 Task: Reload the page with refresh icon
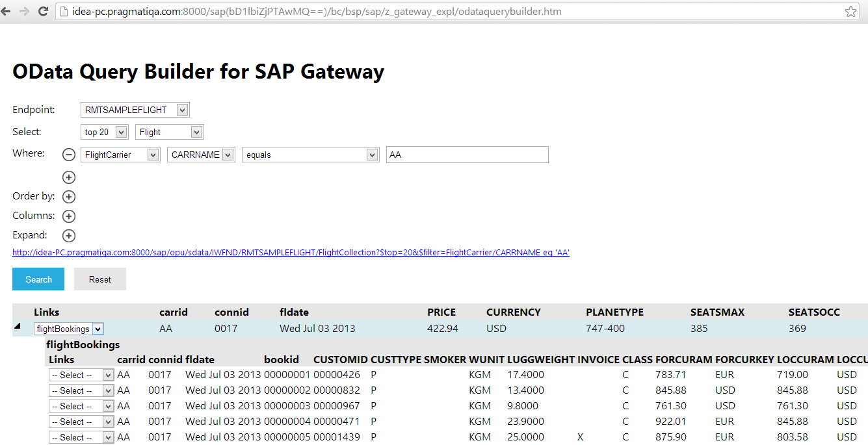point(42,11)
